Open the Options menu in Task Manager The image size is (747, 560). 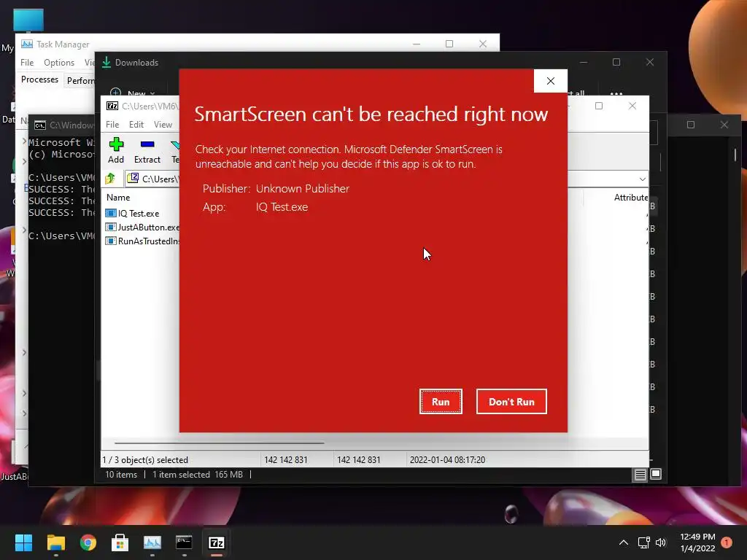click(59, 63)
